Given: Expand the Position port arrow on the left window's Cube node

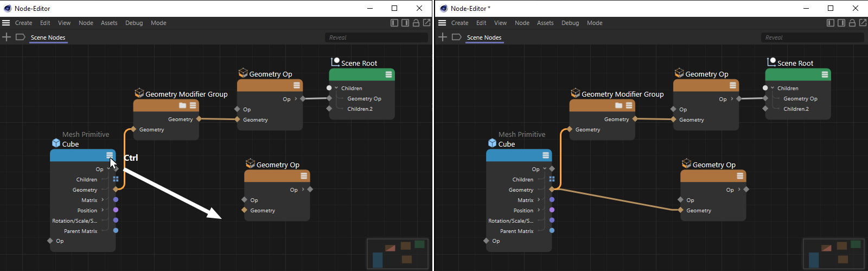Looking at the screenshot, I should 103,210.
